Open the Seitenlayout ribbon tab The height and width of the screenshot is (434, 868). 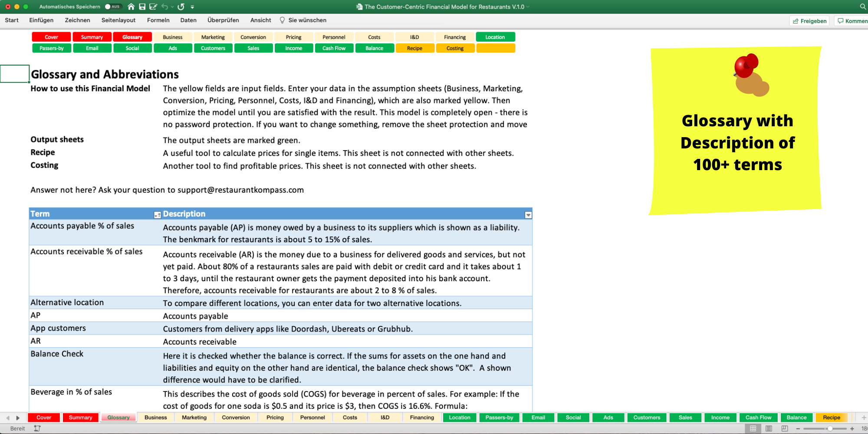[x=118, y=20]
